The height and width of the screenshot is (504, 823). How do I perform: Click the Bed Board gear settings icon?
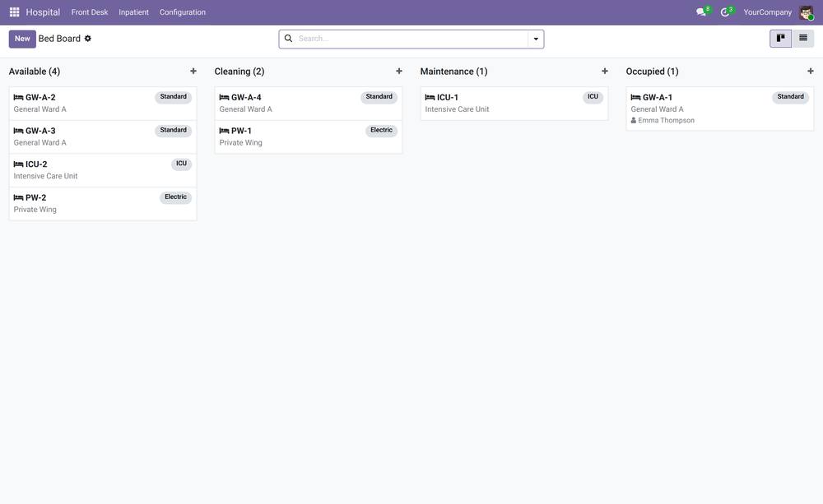tap(88, 39)
